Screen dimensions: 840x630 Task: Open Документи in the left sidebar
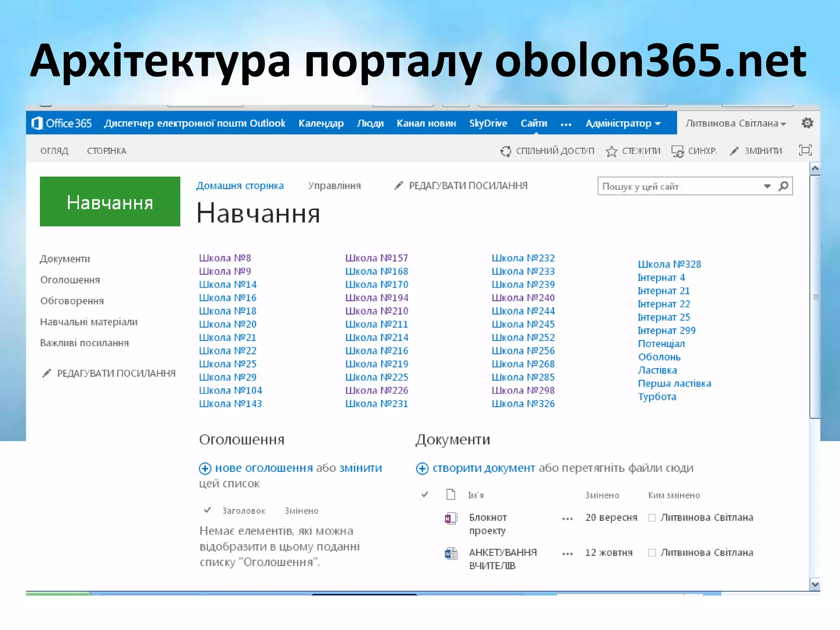(x=65, y=259)
